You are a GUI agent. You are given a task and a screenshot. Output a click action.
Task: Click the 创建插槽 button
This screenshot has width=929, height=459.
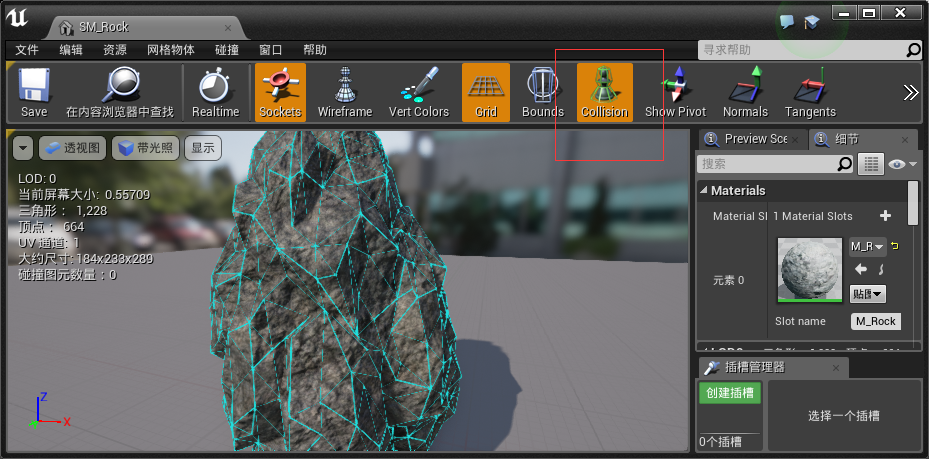coord(729,393)
